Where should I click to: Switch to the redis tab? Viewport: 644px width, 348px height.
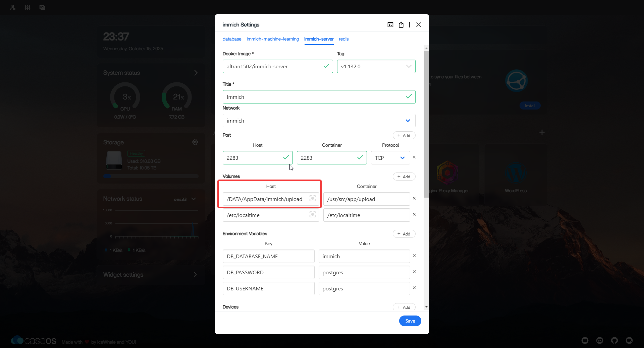tap(344, 39)
